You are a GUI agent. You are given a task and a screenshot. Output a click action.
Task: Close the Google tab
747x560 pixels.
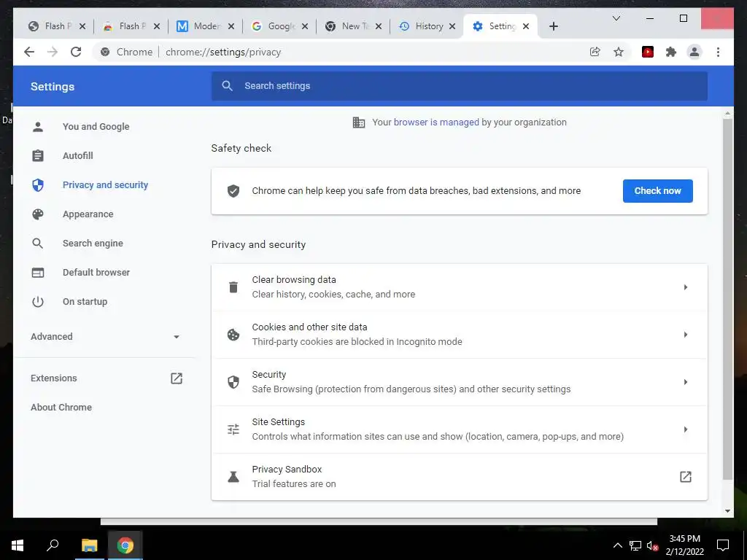point(305,26)
